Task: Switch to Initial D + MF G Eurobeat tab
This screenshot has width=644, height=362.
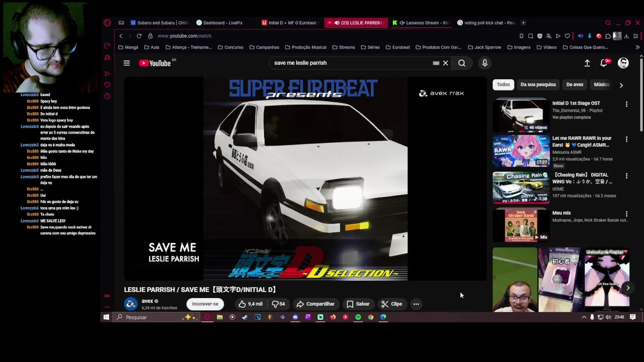Action: point(289,23)
